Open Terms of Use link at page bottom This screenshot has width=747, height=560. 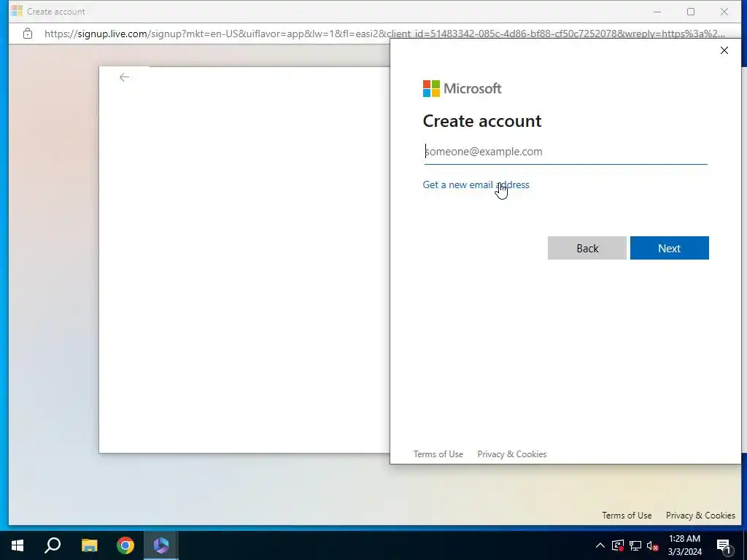pos(627,516)
